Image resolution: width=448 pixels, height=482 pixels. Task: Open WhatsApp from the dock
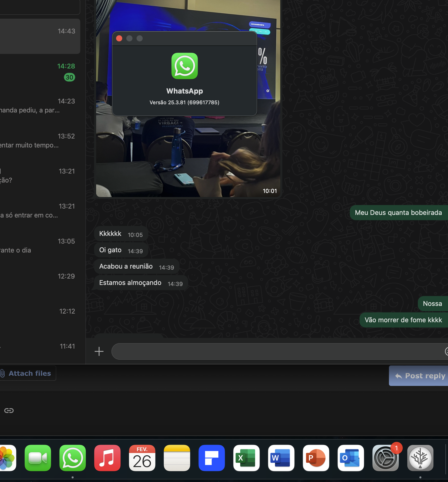click(73, 458)
